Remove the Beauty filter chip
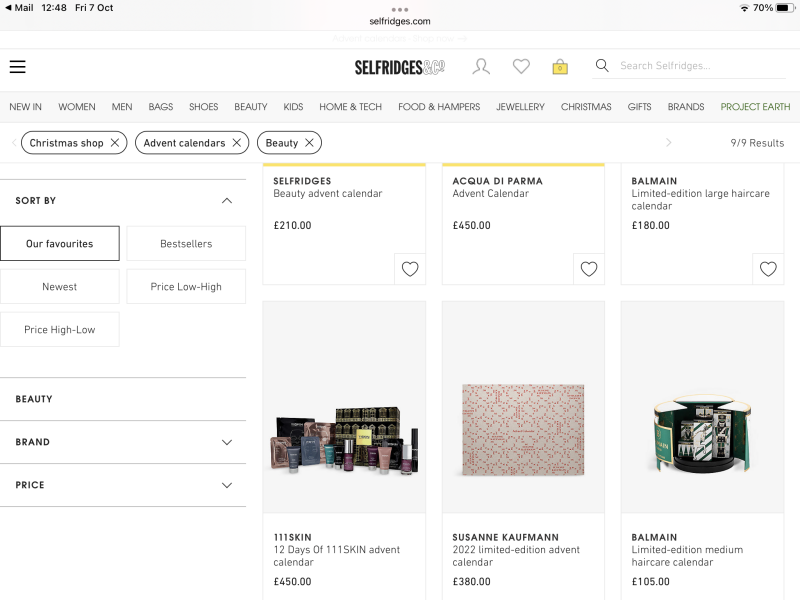Screen dimensions: 800x600 click(x=309, y=143)
